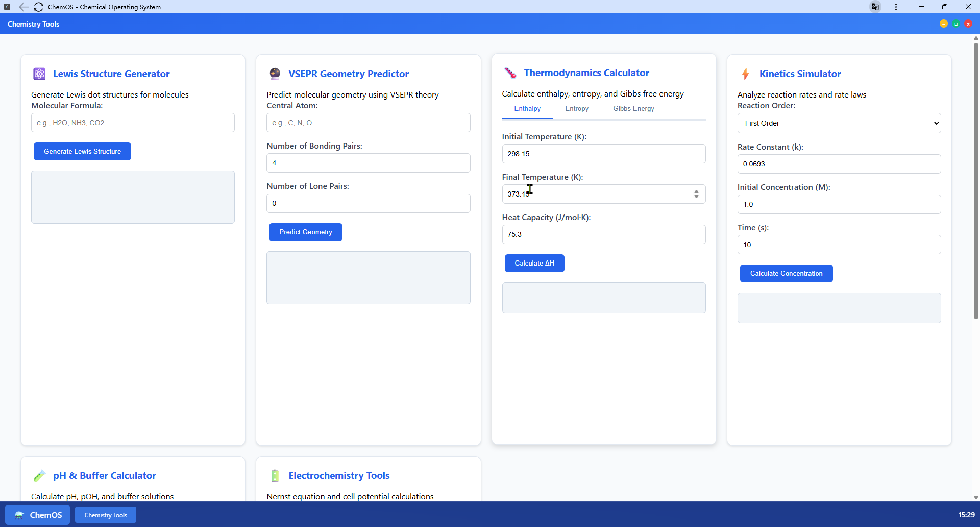
Task: Switch to the Enthalpy tab
Action: (527, 109)
